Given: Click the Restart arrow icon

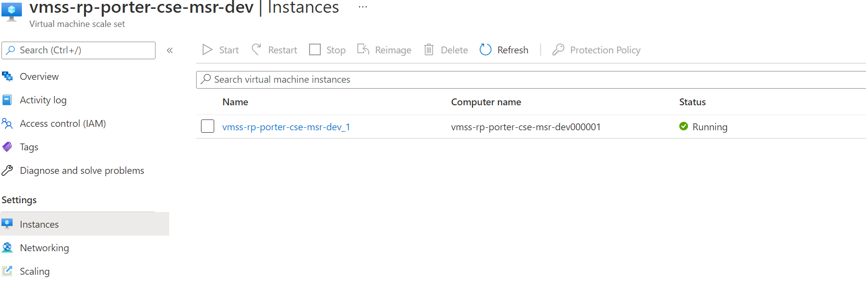Looking at the screenshot, I should (256, 49).
